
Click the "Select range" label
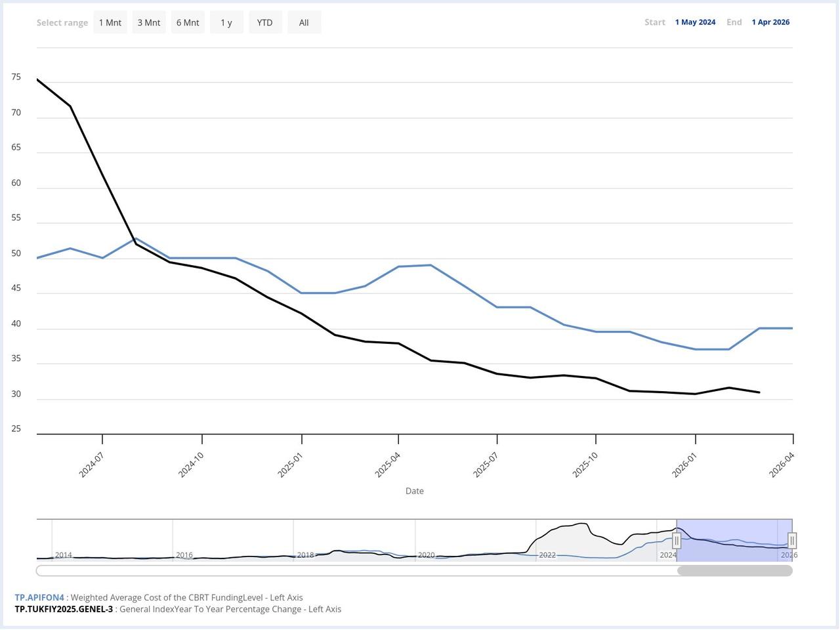(62, 22)
